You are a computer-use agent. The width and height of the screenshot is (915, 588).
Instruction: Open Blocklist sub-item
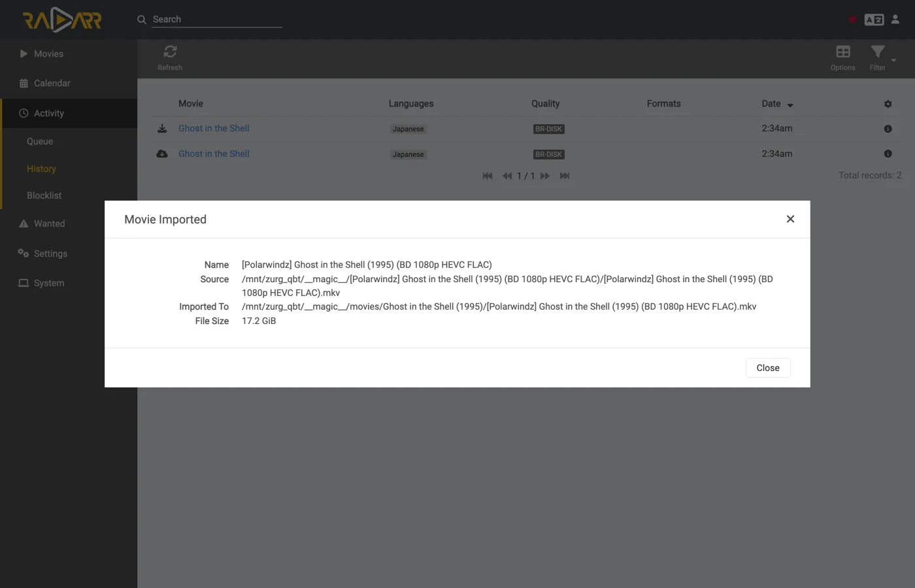tap(44, 195)
